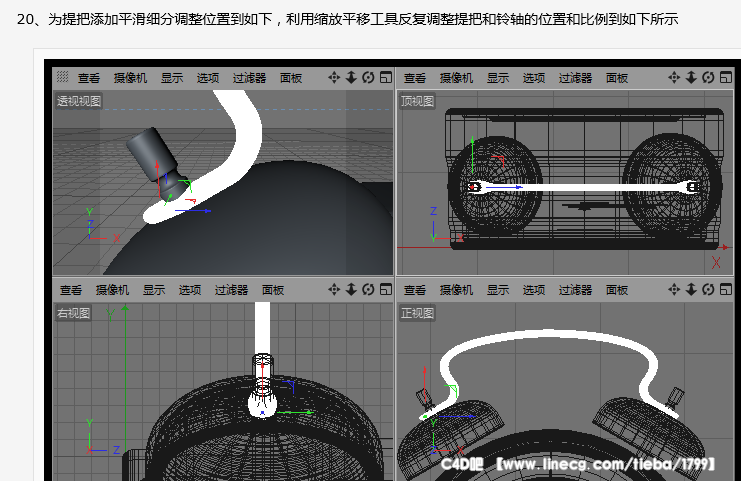Open 面板 menu in the perspective viewport
Image resolution: width=741 pixels, height=481 pixels.
pos(291,78)
